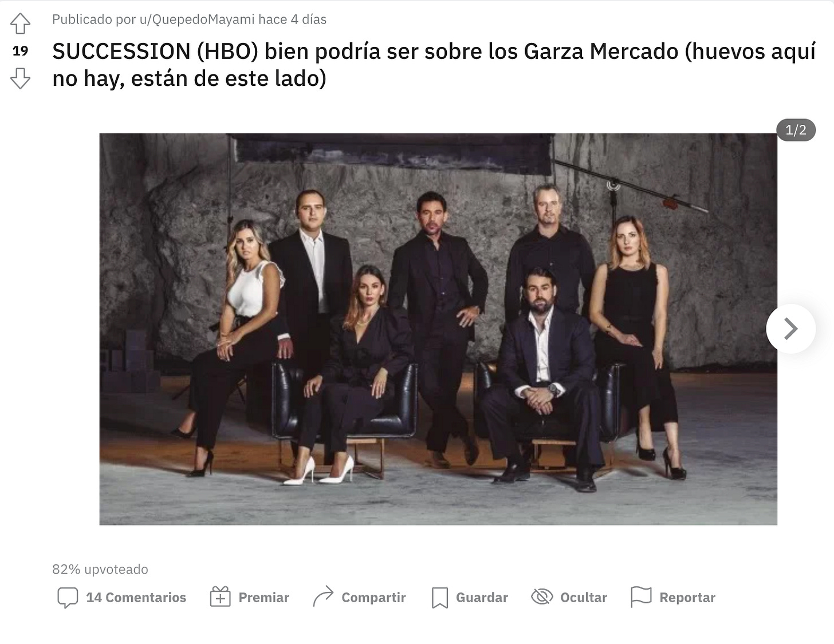Click the SUCCESSION (HBO) post title
This screenshot has width=834, height=644.
[x=434, y=65]
